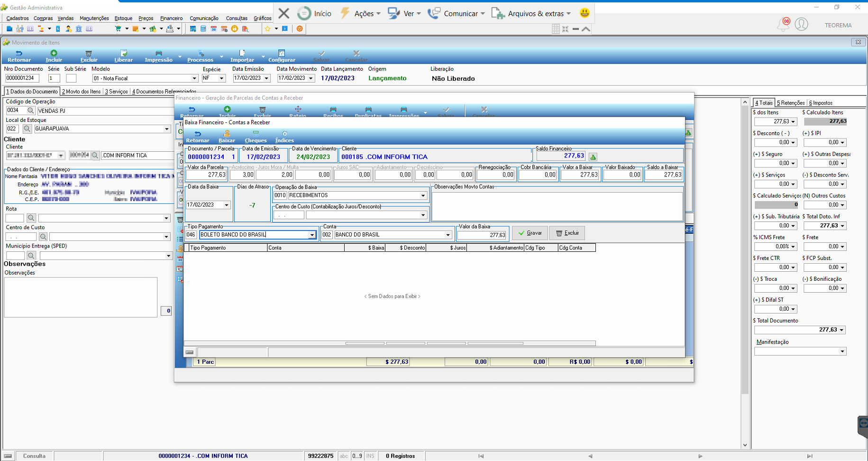Viewport: 868px width, 461px height.
Task: Open the Data da Baixa date picker
Action: point(227,205)
